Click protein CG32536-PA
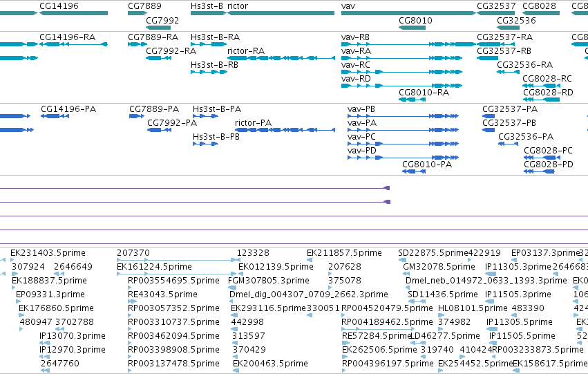Image resolution: width=588 pixels, height=374 pixels. (x=526, y=137)
